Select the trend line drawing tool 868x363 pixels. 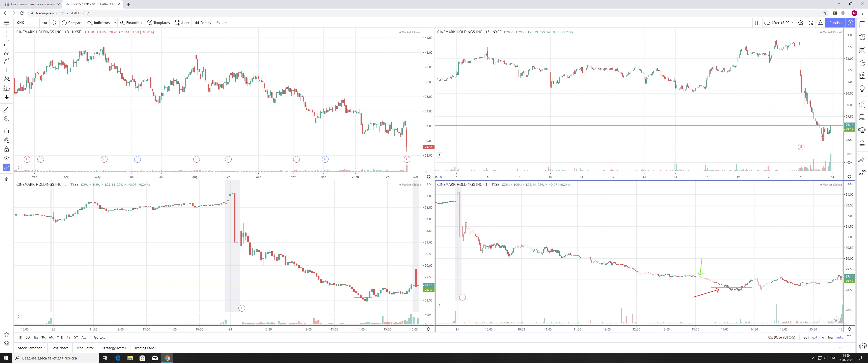[x=6, y=43]
